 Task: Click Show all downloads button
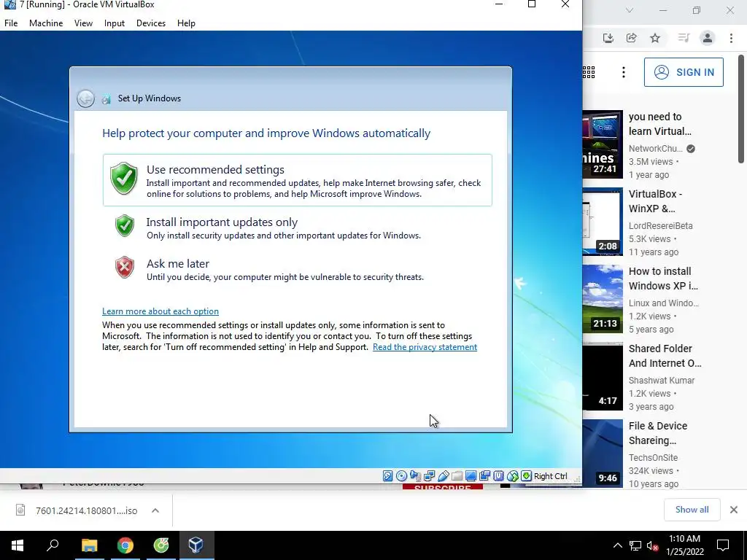[692, 510]
